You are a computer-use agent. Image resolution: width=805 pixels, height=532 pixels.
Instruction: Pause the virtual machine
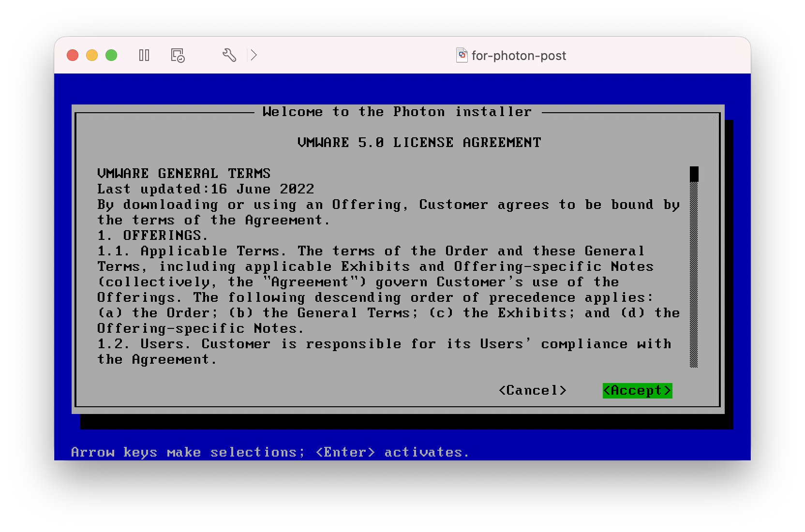click(144, 55)
